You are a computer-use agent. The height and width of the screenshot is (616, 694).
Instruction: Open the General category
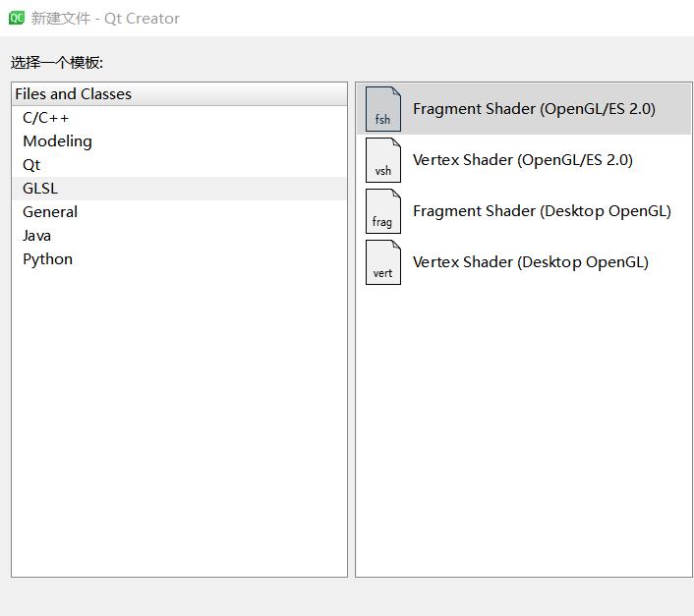click(179, 212)
